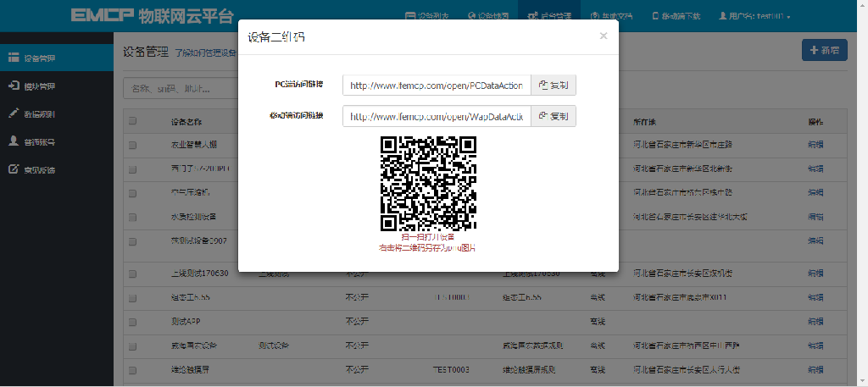Check the box for 水质检测设备 row
Viewport: 868px width, 387px height.
tap(132, 218)
